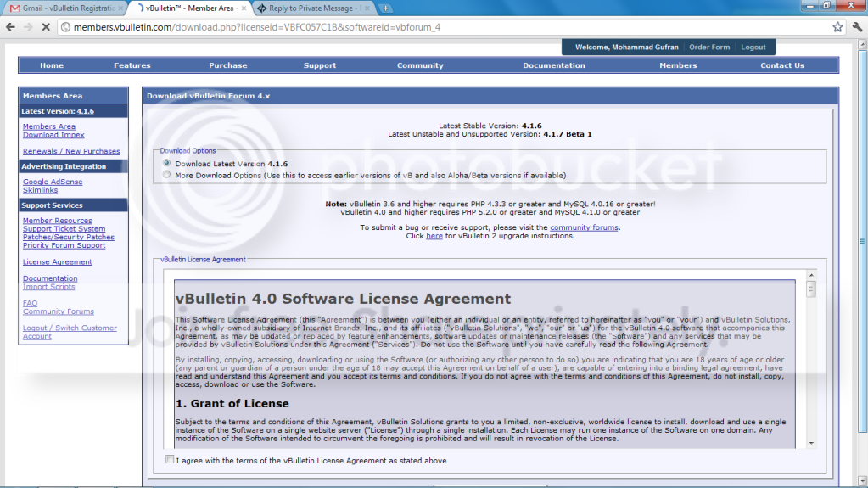Open the Documentation navigation item
868x488 pixels.
click(553, 65)
